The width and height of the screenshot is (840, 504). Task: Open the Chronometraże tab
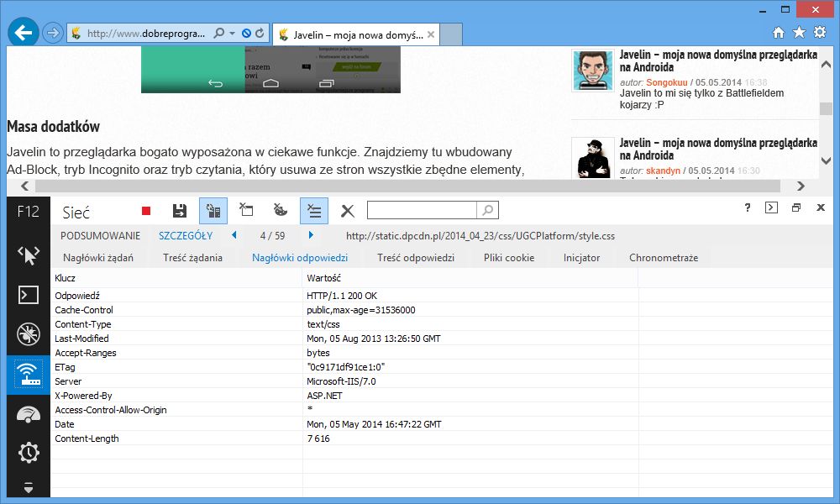click(x=664, y=258)
